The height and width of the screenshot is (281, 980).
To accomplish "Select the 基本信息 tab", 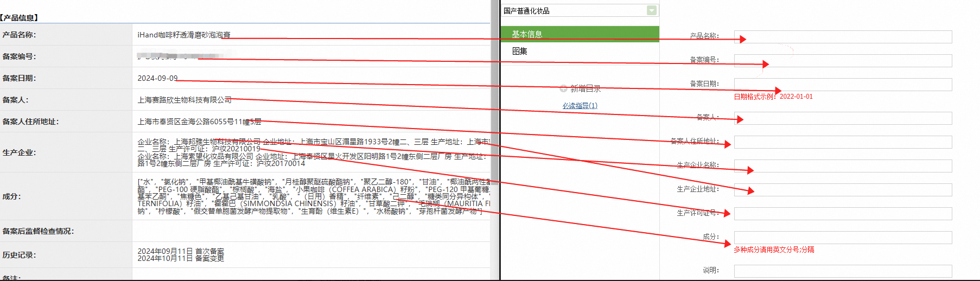I will pyautogui.click(x=580, y=34).
